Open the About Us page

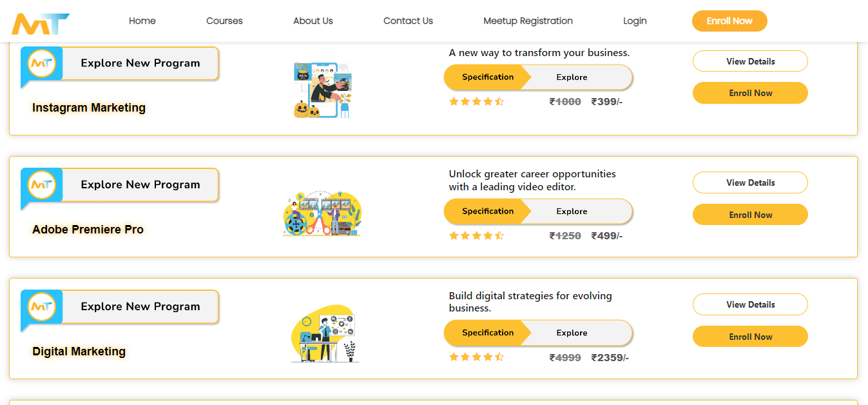(x=313, y=21)
